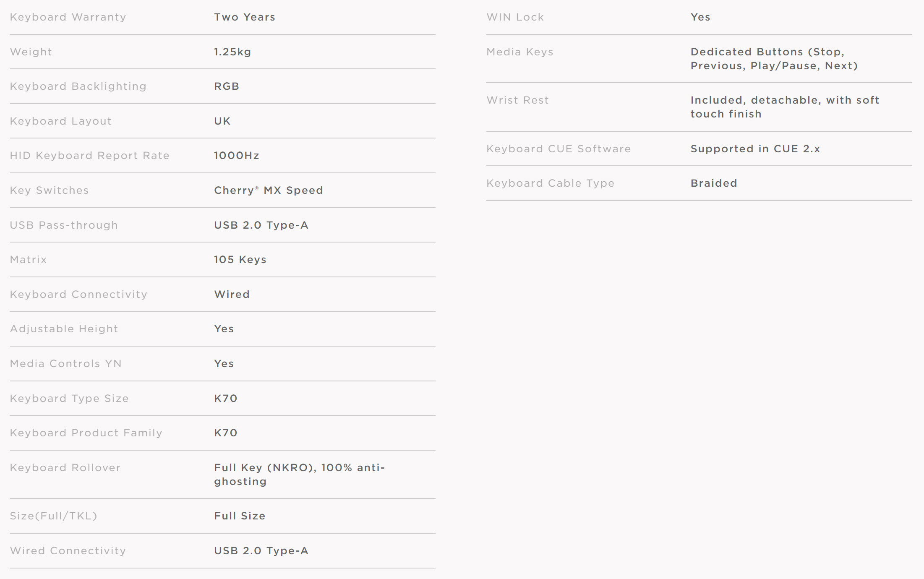The height and width of the screenshot is (579, 924).
Task: Click the 1.25kg weight value
Action: click(x=232, y=52)
